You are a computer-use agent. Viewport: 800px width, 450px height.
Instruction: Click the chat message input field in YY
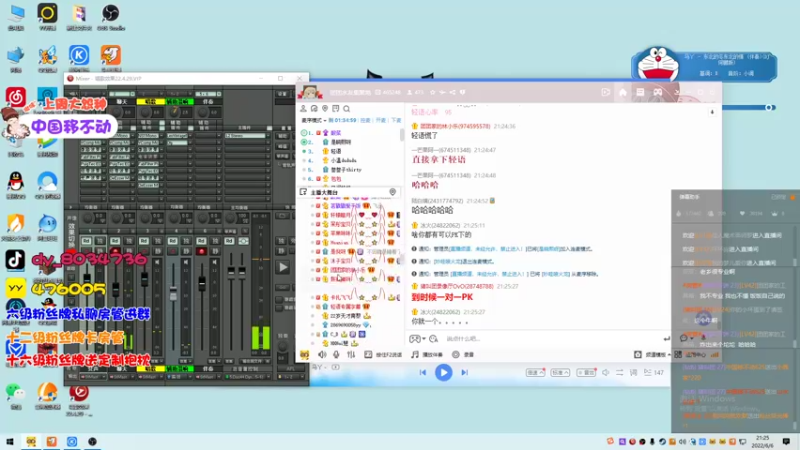551,339
